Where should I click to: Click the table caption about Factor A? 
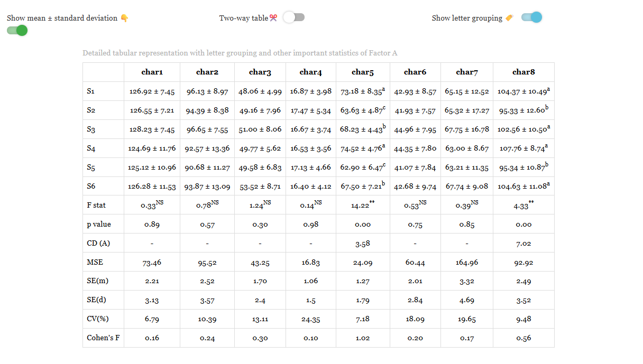pyautogui.click(x=240, y=53)
